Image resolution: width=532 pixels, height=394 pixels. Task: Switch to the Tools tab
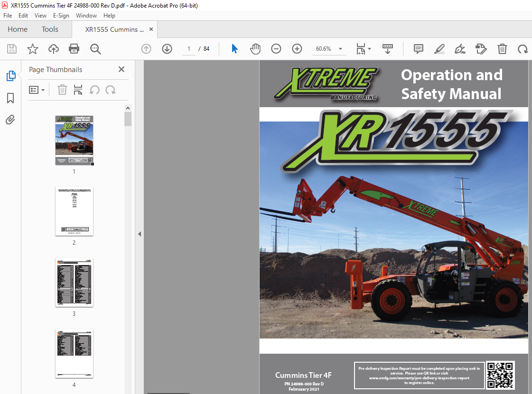pos(50,29)
